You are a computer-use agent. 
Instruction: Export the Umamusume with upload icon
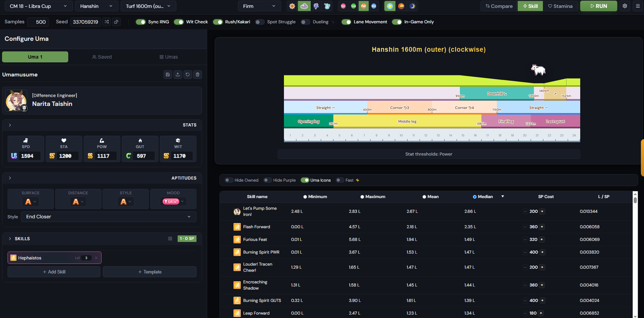[178, 74]
